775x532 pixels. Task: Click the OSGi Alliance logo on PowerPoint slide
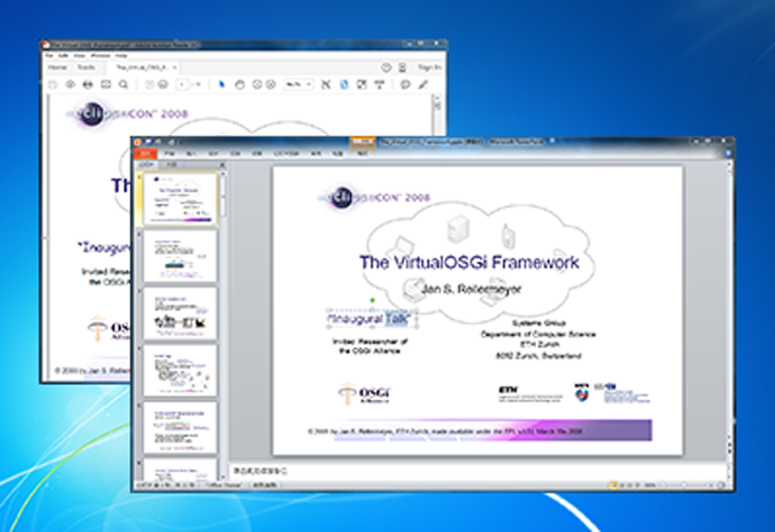(364, 393)
